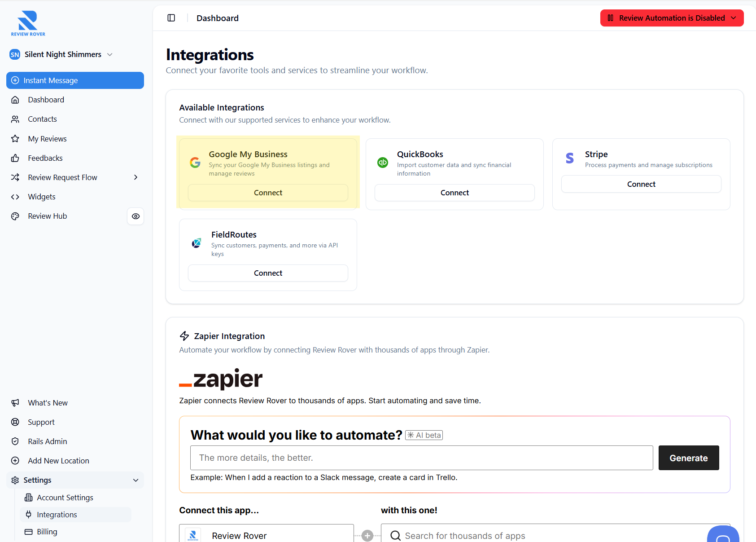756x542 pixels.
Task: Open the Support link
Action: 41,422
